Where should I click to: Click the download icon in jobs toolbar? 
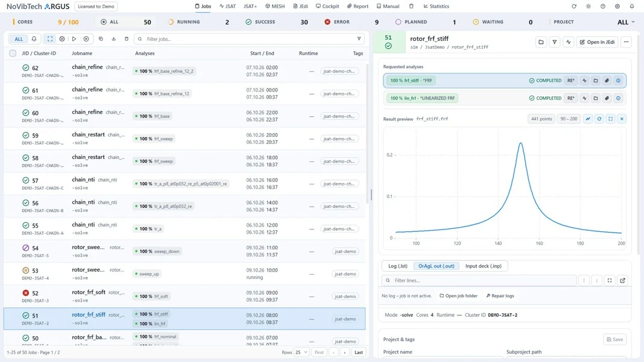coord(114,39)
